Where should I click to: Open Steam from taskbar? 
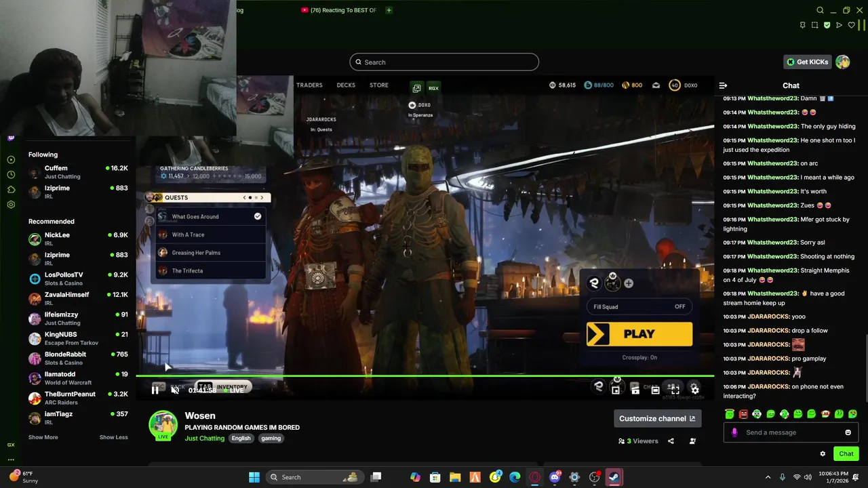(x=614, y=477)
